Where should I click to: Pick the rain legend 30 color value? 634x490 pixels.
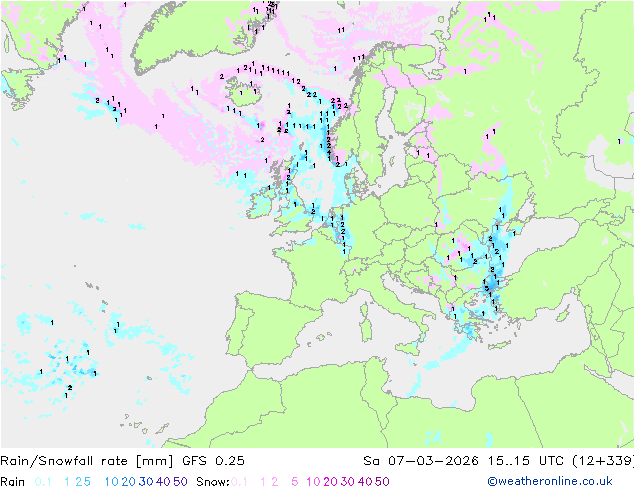point(146,482)
